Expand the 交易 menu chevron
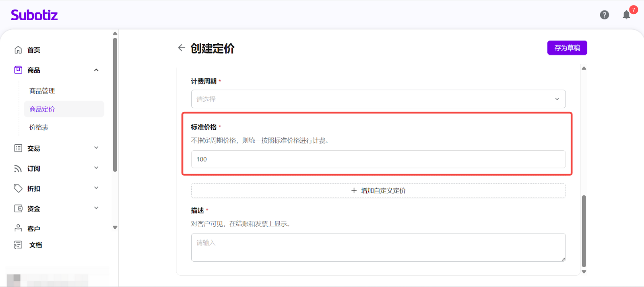The image size is (644, 287). tap(96, 148)
